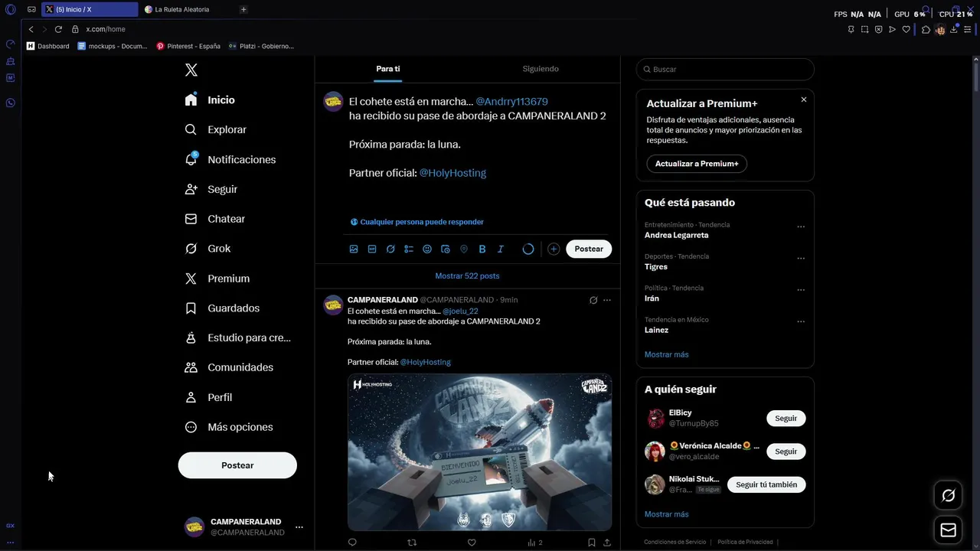Open Notificaciones in the sidebar

[x=230, y=160]
